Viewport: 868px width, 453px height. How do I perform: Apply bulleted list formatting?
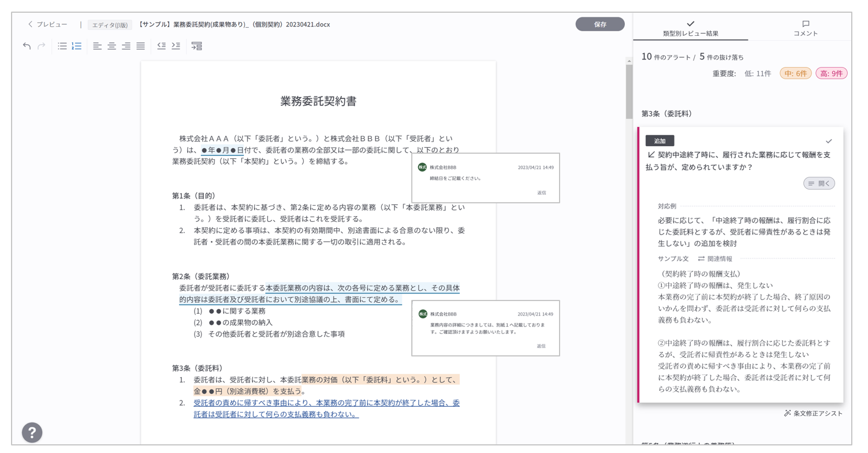click(x=62, y=46)
